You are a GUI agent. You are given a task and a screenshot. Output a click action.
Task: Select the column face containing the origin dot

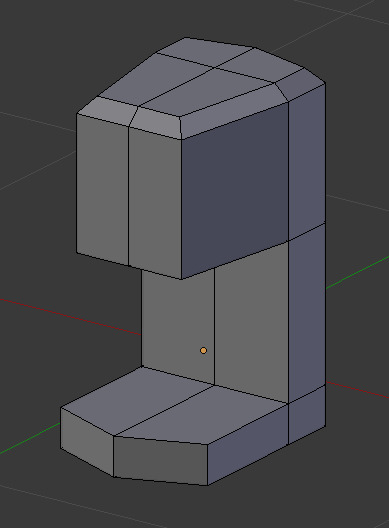tap(178, 328)
